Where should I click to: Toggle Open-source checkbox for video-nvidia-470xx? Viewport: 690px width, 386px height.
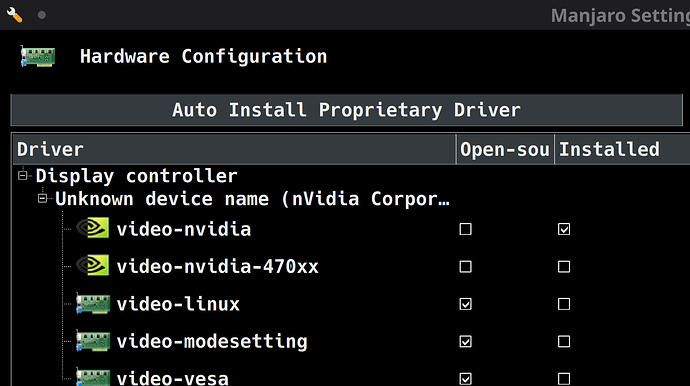[x=466, y=267]
